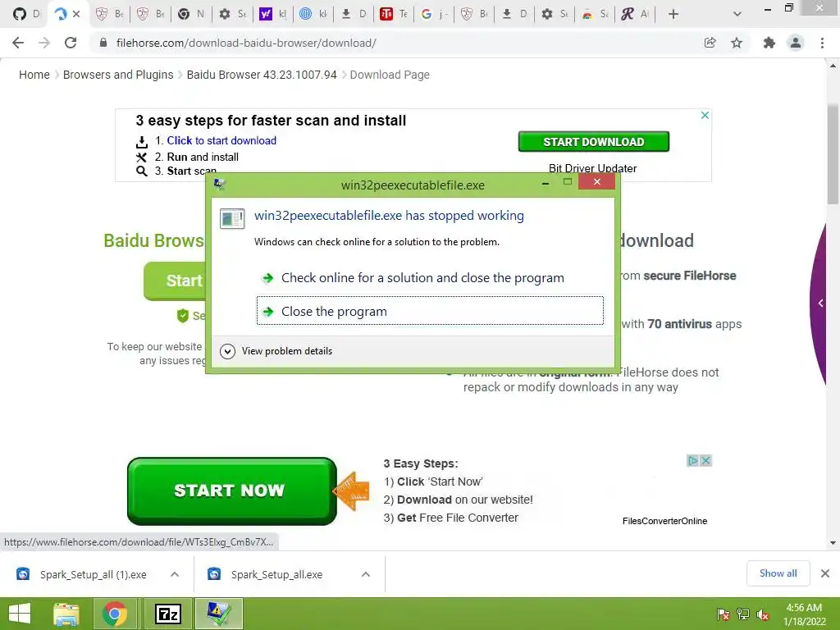Close the top advertisement banner
This screenshot has width=840, height=630.
pyautogui.click(x=705, y=115)
